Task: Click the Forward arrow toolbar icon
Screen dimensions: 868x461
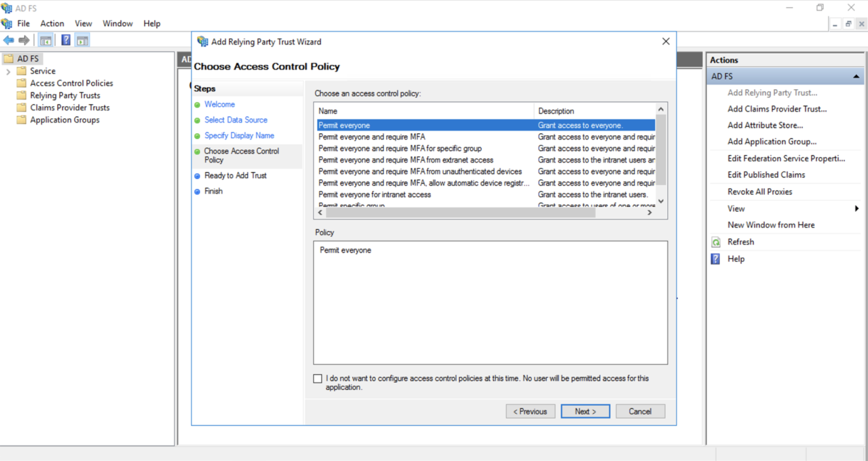Action: [x=24, y=40]
